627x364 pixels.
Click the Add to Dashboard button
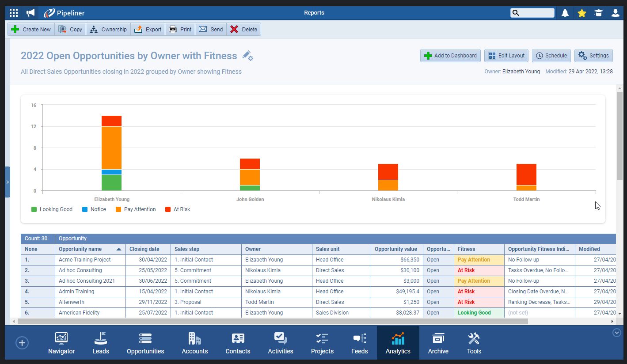451,56
